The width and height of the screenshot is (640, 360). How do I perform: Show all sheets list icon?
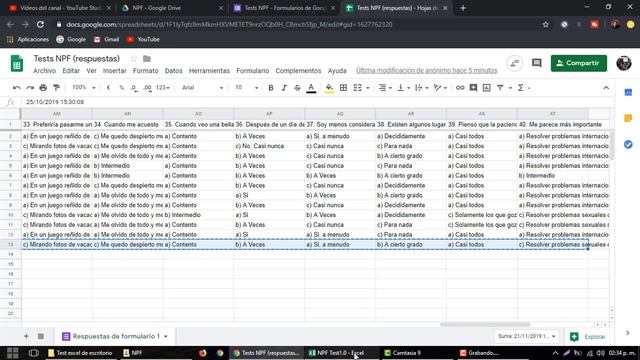point(41,336)
